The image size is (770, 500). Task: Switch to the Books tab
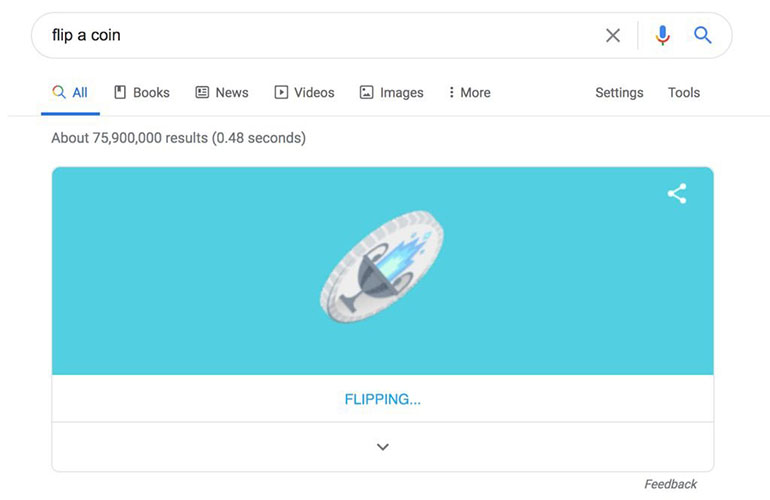(142, 92)
